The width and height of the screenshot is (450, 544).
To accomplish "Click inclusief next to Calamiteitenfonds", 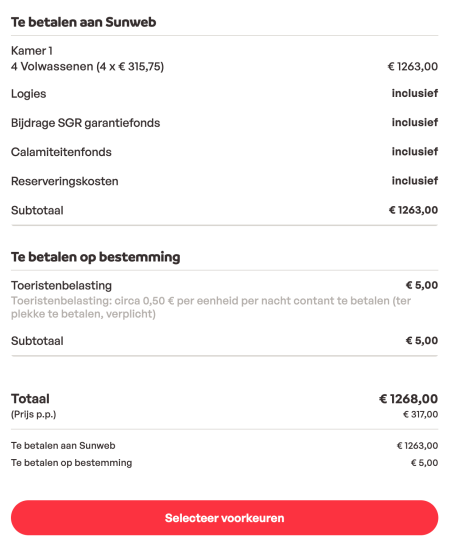I will [415, 152].
